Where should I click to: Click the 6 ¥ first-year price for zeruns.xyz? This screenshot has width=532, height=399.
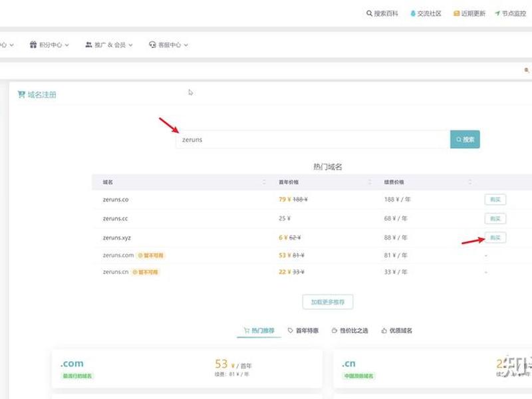click(x=285, y=237)
